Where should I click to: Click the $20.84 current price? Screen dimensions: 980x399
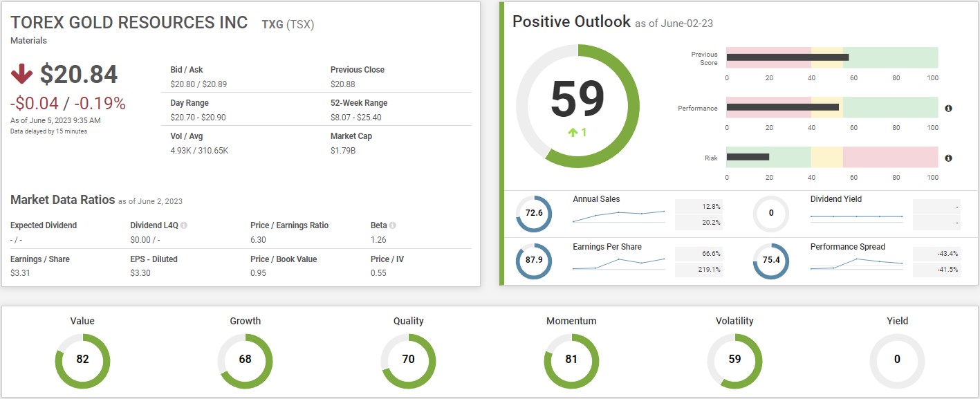click(x=79, y=75)
